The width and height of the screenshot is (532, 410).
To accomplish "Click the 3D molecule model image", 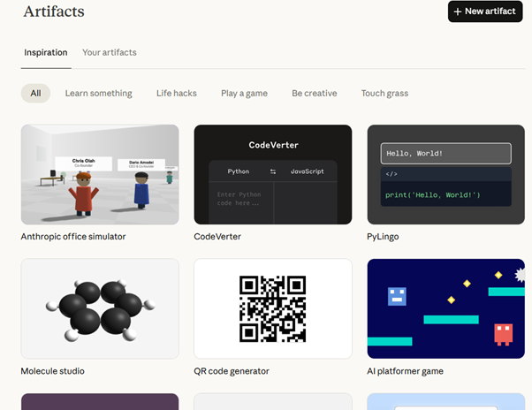I will (x=100, y=308).
